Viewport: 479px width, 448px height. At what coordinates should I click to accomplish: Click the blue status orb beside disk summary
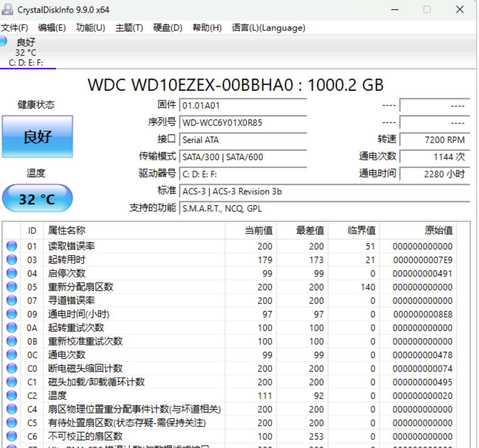[x=3, y=41]
